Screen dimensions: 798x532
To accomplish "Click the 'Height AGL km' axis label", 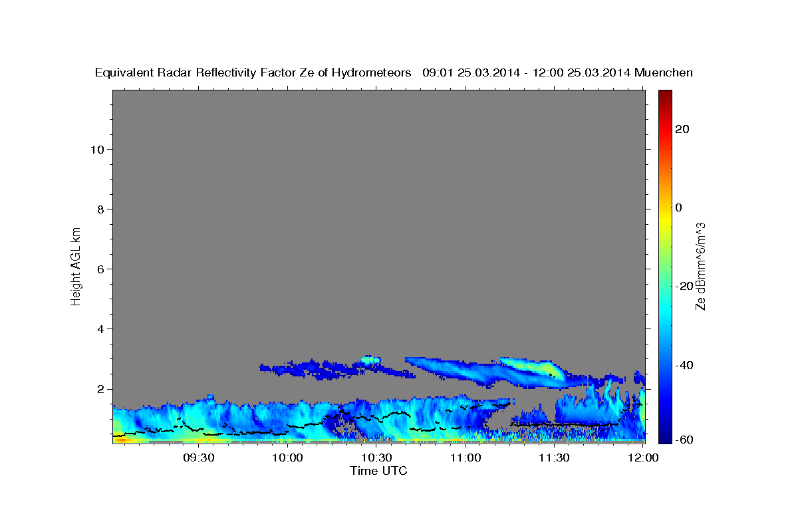I will [76, 265].
